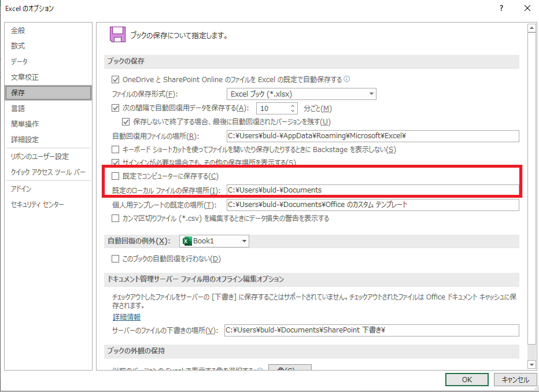Enable このブックの自動回復を行わない checkbox
Screen dimensions: 539x392
coord(116,259)
